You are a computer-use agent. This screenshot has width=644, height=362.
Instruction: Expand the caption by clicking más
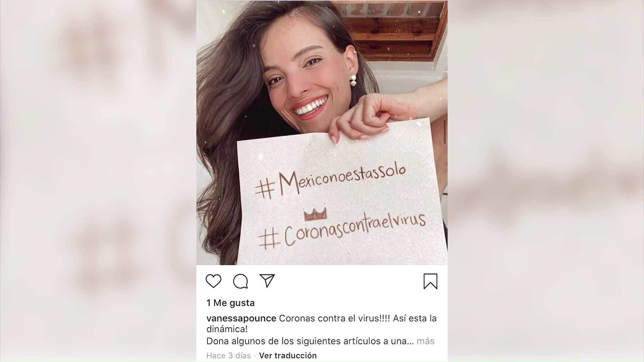tap(425, 341)
